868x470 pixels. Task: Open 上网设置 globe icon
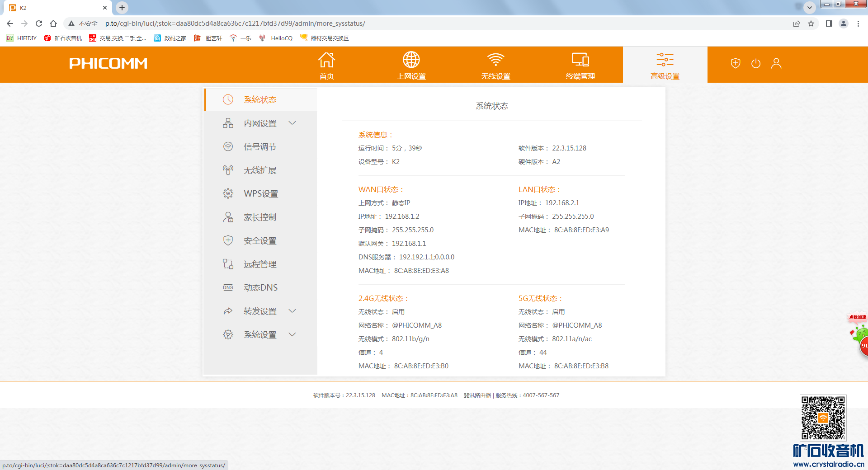[411, 60]
